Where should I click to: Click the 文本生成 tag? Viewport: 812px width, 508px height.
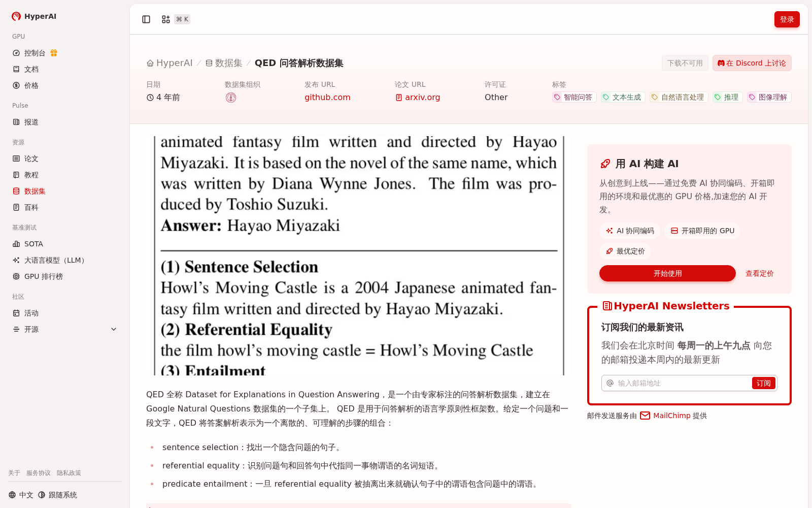point(623,97)
